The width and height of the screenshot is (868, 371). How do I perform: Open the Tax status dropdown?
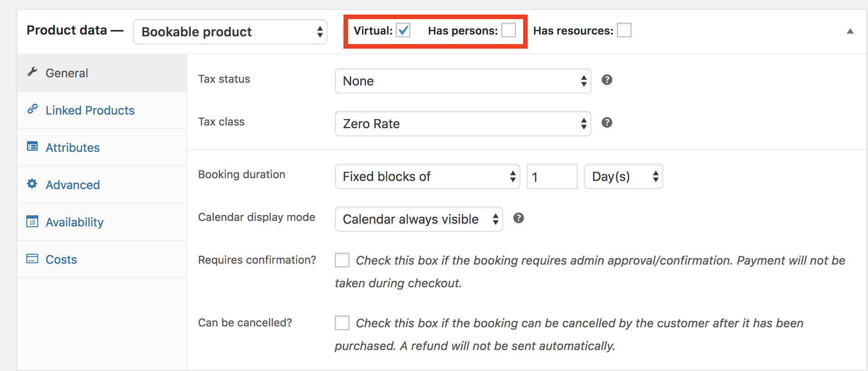tap(463, 81)
